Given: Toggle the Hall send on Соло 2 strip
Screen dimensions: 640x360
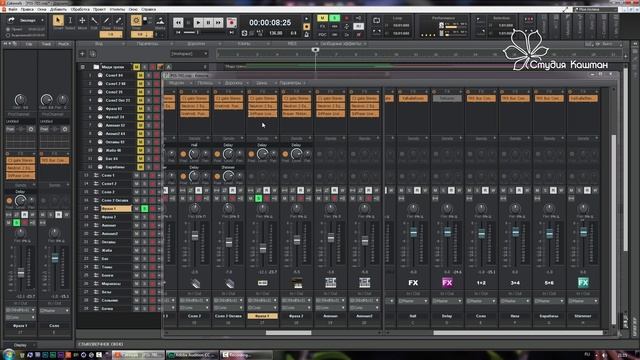Looking at the screenshot, I should [x=183, y=154].
